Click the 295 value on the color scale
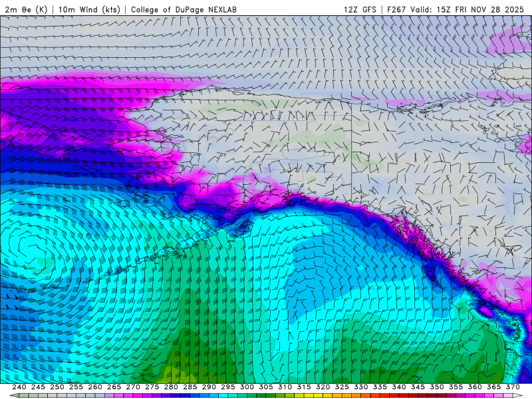Image resolution: width=532 pixels, height=399 pixels. 228,387
